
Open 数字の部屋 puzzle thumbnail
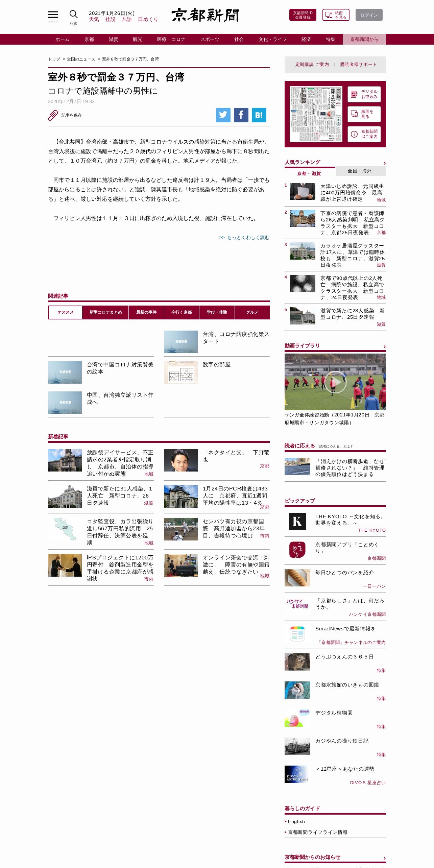coord(181,372)
